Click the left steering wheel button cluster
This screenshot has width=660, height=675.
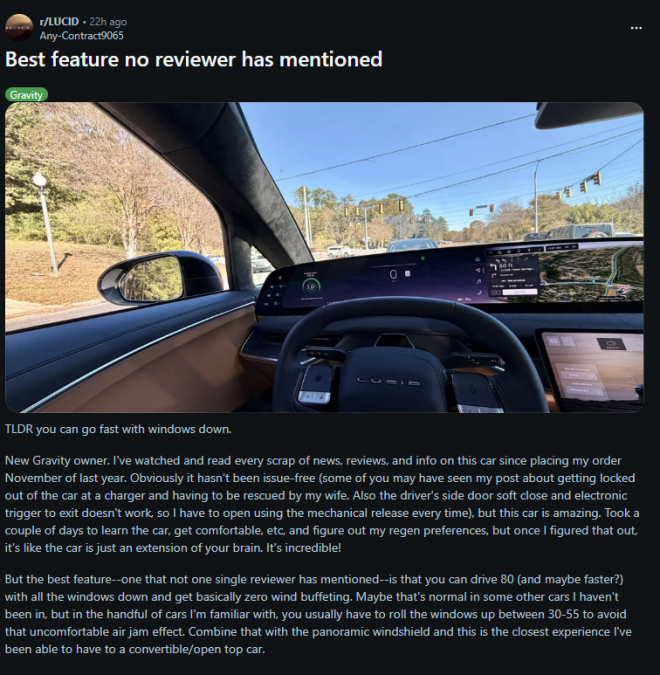[x=316, y=384]
